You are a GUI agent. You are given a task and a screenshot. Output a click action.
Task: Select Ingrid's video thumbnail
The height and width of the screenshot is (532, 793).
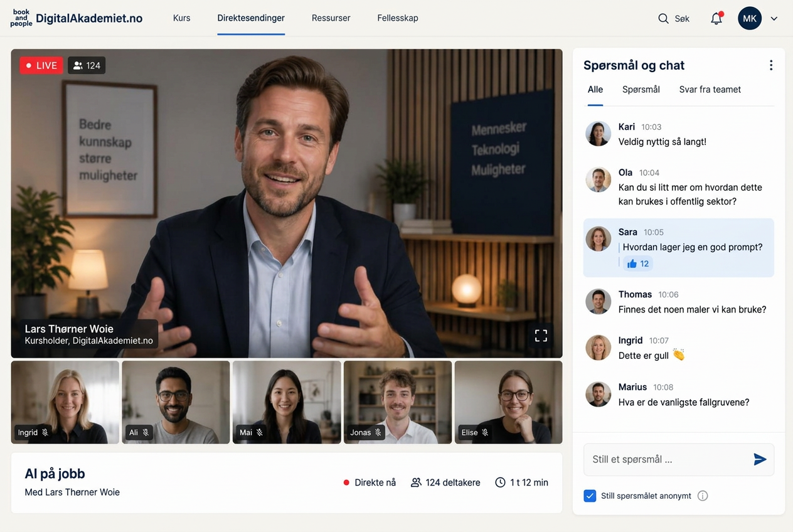point(65,402)
